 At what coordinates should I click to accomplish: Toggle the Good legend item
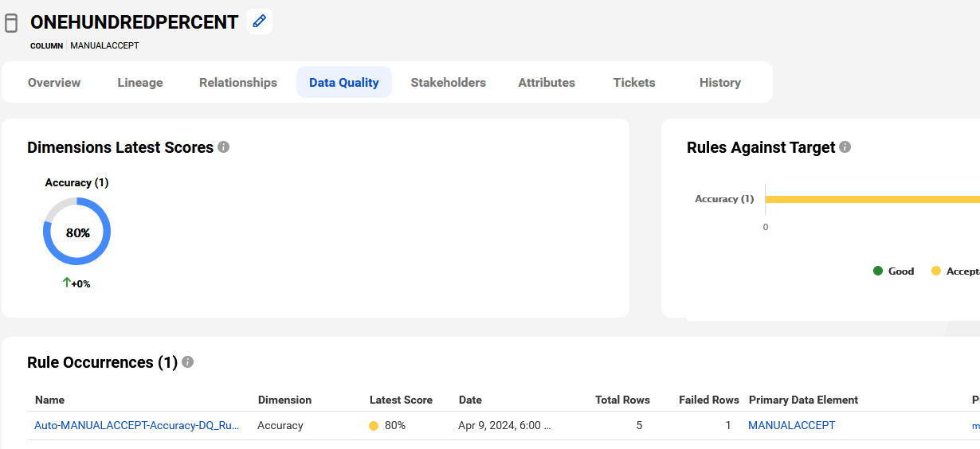pos(894,271)
